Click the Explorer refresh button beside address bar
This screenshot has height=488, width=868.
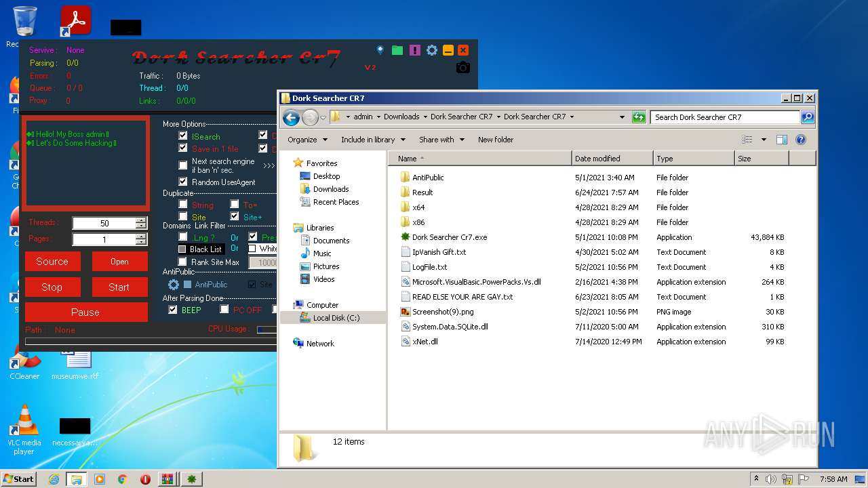coord(638,117)
